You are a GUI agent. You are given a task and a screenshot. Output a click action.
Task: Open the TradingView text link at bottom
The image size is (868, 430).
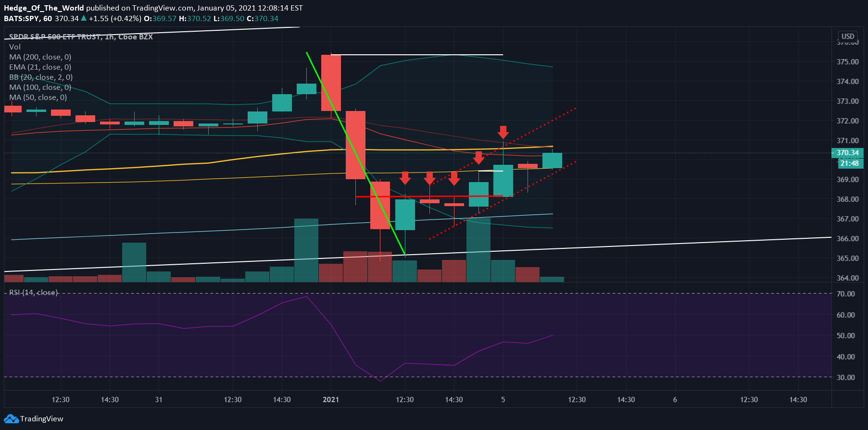(41, 419)
